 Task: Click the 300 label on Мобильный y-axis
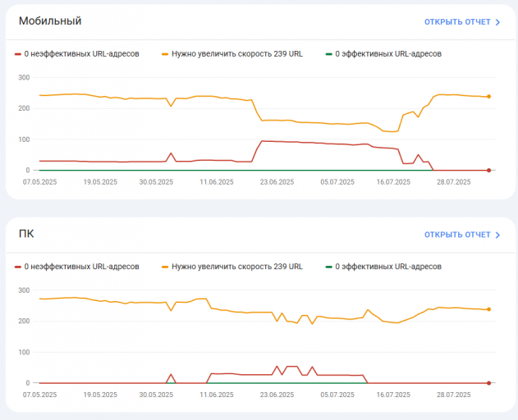pyautogui.click(x=24, y=78)
